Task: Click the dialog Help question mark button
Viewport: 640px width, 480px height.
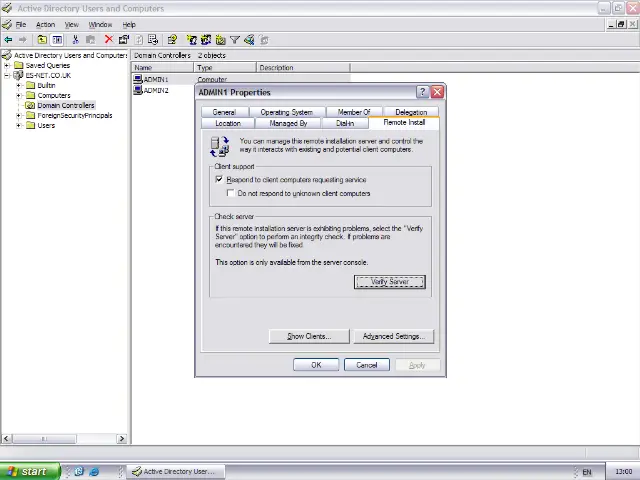Action: click(x=422, y=92)
